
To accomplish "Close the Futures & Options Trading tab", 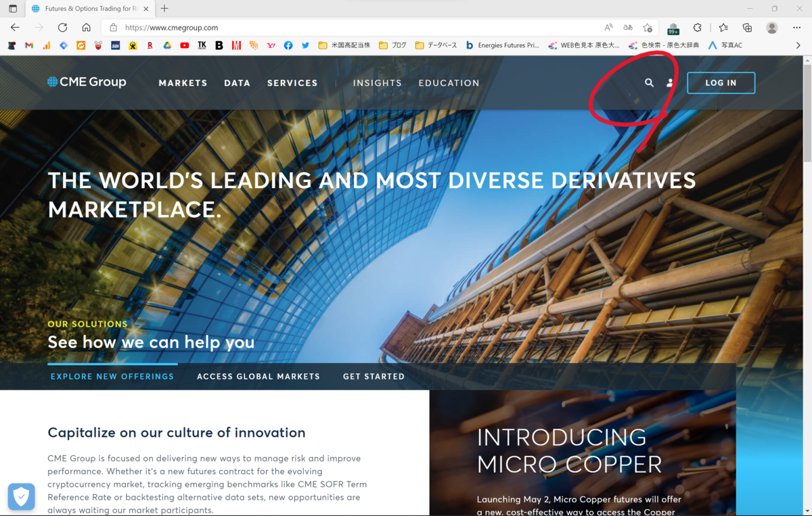I will point(146,9).
